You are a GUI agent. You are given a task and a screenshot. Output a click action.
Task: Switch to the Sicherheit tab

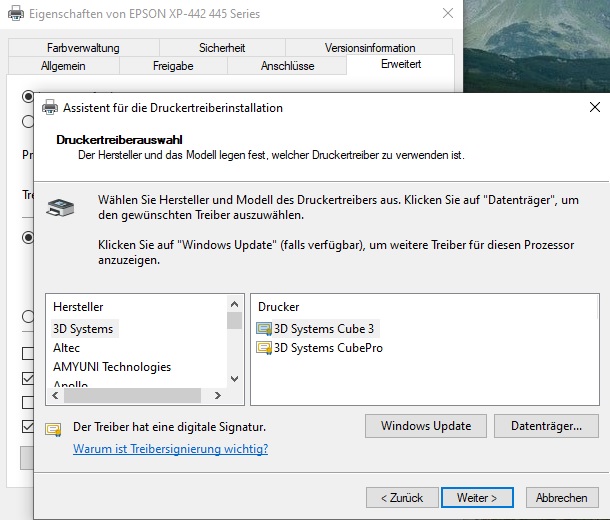click(x=222, y=47)
